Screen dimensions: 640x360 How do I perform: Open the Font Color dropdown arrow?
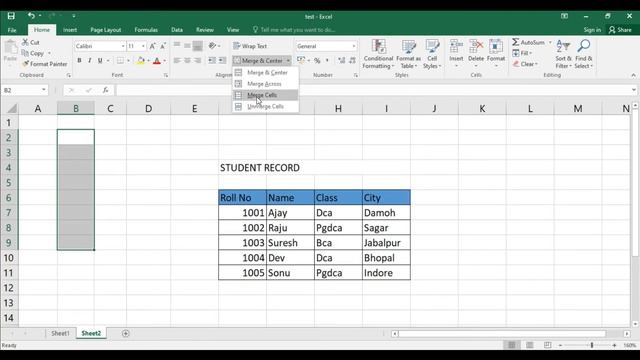pyautogui.click(x=164, y=61)
